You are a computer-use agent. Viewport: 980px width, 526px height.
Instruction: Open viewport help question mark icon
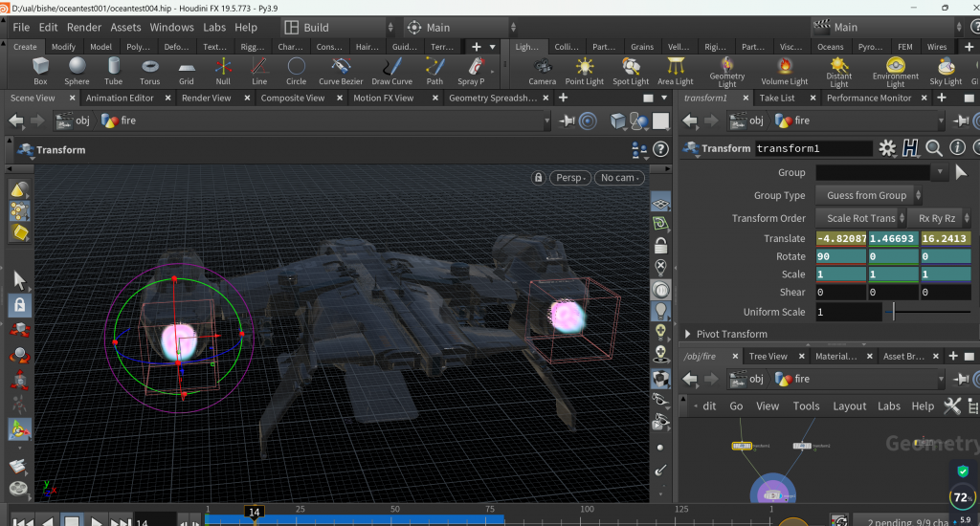pos(660,149)
